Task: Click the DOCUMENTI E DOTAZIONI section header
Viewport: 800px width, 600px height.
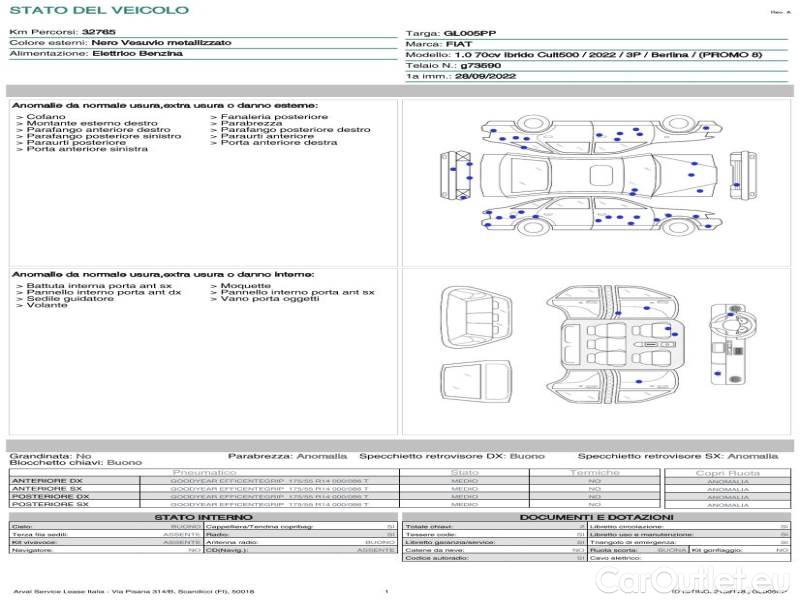Action: pos(596,517)
